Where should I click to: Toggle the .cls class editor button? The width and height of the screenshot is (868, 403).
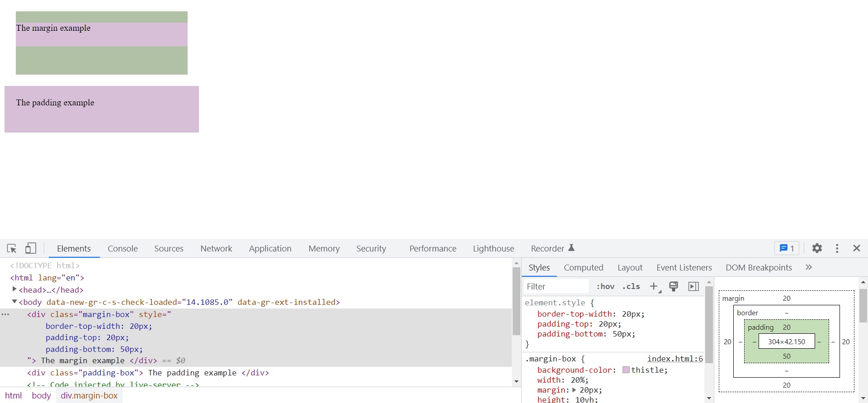click(631, 286)
